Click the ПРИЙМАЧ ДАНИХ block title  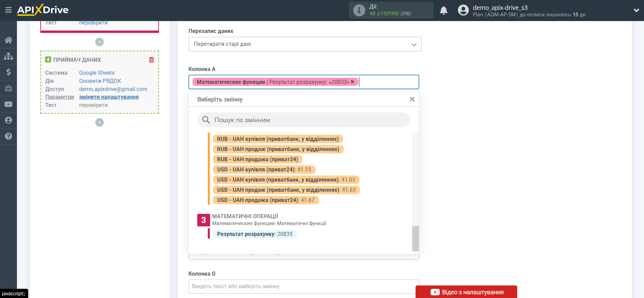pyautogui.click(x=77, y=60)
